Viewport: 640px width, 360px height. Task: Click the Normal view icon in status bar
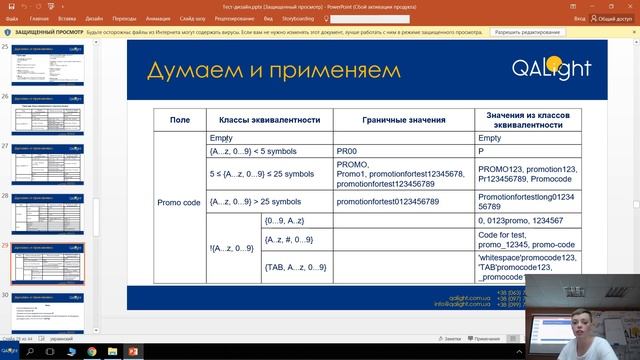point(513,339)
